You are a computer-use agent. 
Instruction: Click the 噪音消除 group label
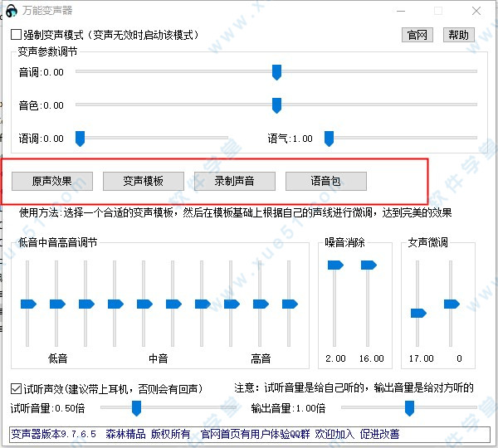[x=344, y=242]
